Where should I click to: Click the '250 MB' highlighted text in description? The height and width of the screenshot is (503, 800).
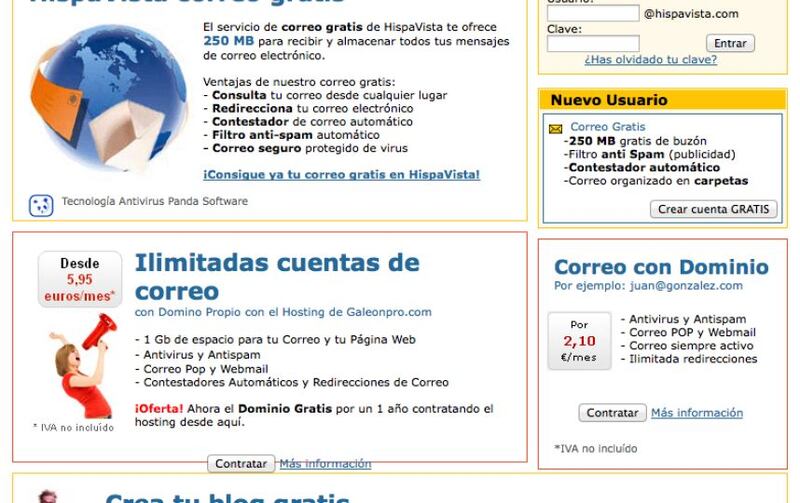tap(228, 41)
